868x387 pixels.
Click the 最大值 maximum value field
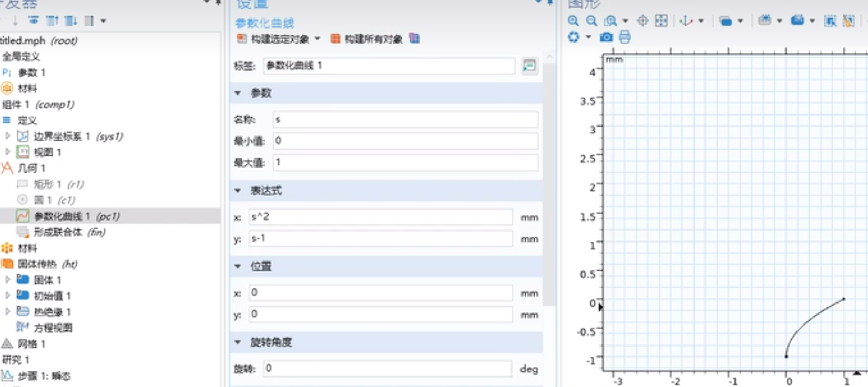pyautogui.click(x=405, y=162)
